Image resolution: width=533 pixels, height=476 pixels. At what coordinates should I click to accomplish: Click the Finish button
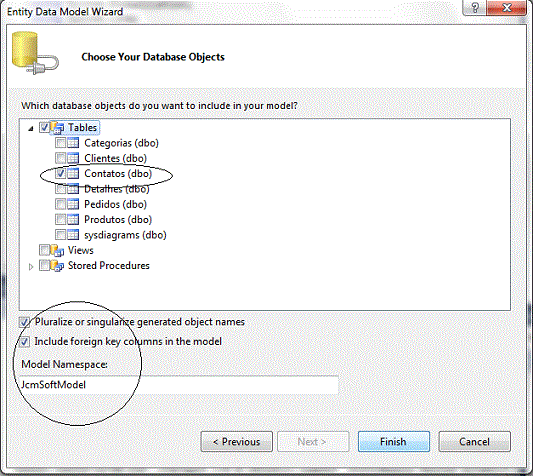point(394,441)
